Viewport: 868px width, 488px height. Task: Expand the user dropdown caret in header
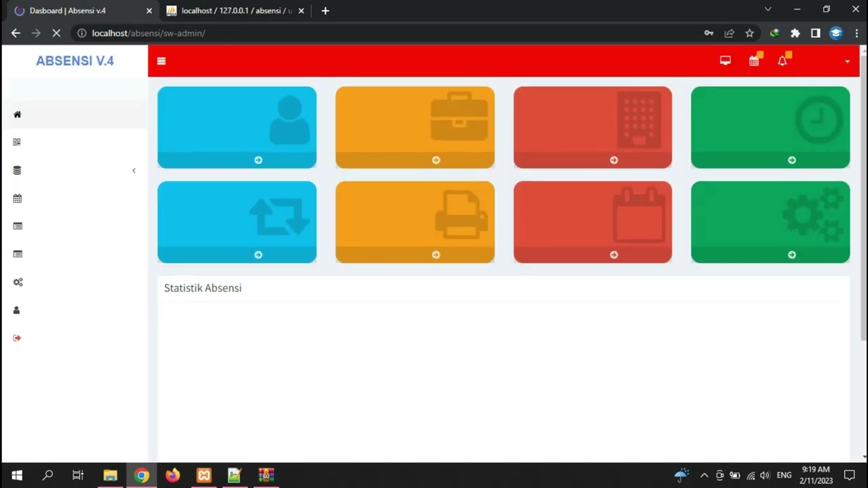(847, 62)
